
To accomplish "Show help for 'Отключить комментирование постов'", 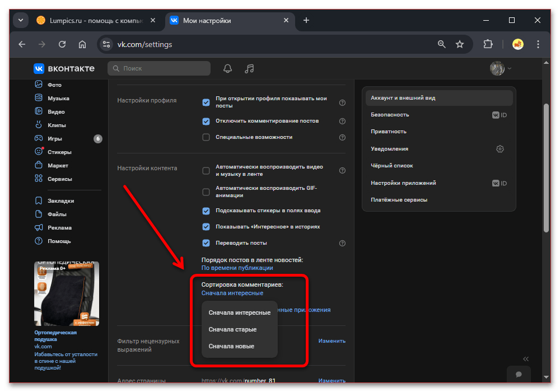I will [342, 121].
